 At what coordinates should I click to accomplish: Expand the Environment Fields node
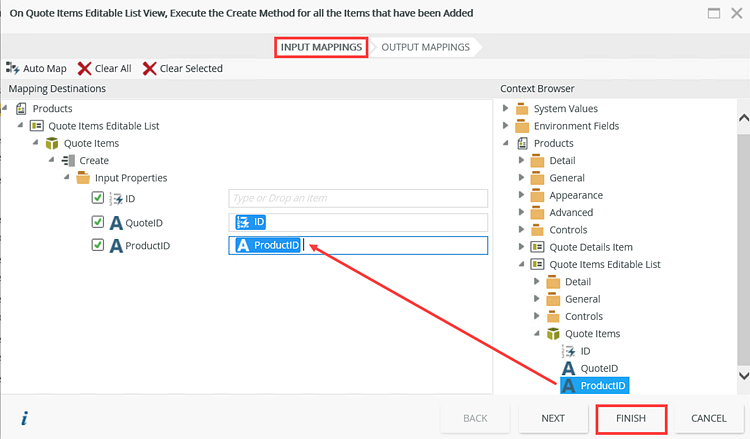(x=506, y=126)
